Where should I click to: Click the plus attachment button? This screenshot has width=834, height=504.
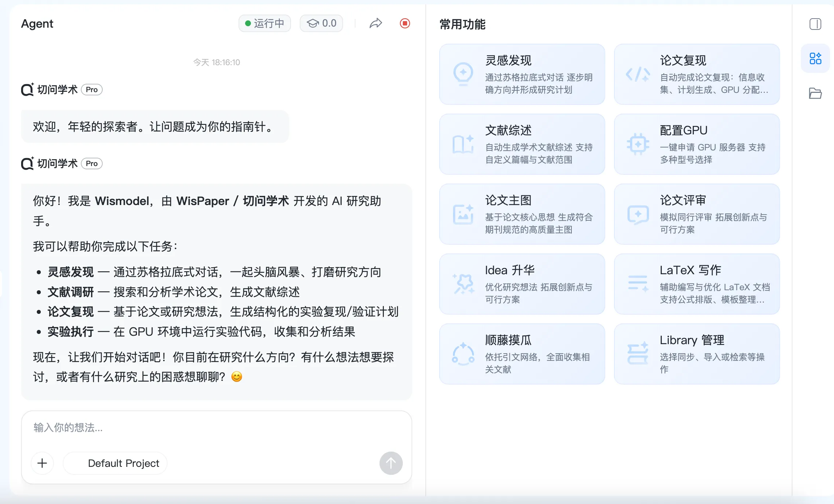click(42, 463)
